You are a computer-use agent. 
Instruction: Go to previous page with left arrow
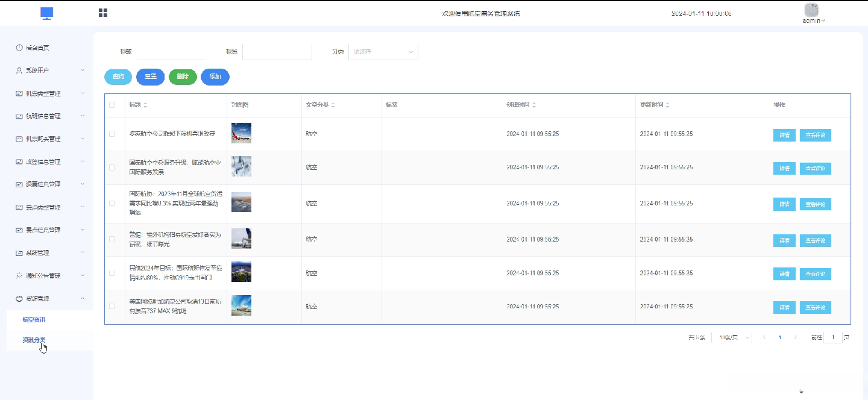[764, 337]
